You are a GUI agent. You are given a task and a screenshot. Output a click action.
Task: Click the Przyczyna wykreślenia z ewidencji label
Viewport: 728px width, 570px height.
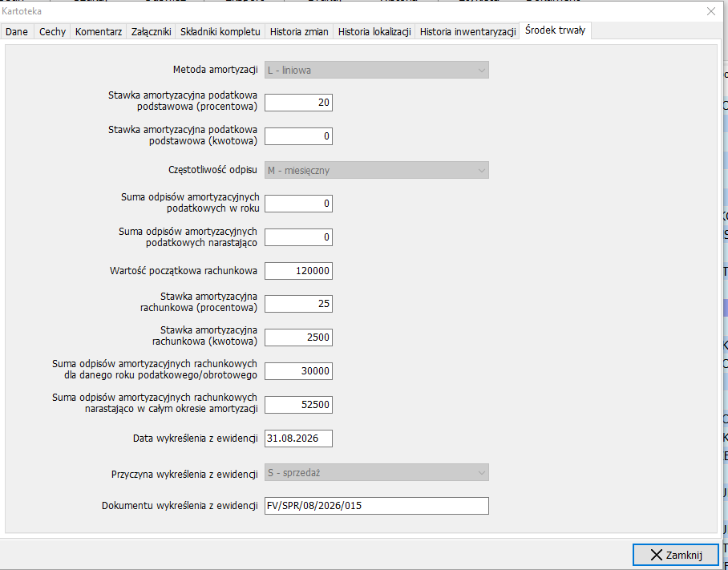[184, 475]
